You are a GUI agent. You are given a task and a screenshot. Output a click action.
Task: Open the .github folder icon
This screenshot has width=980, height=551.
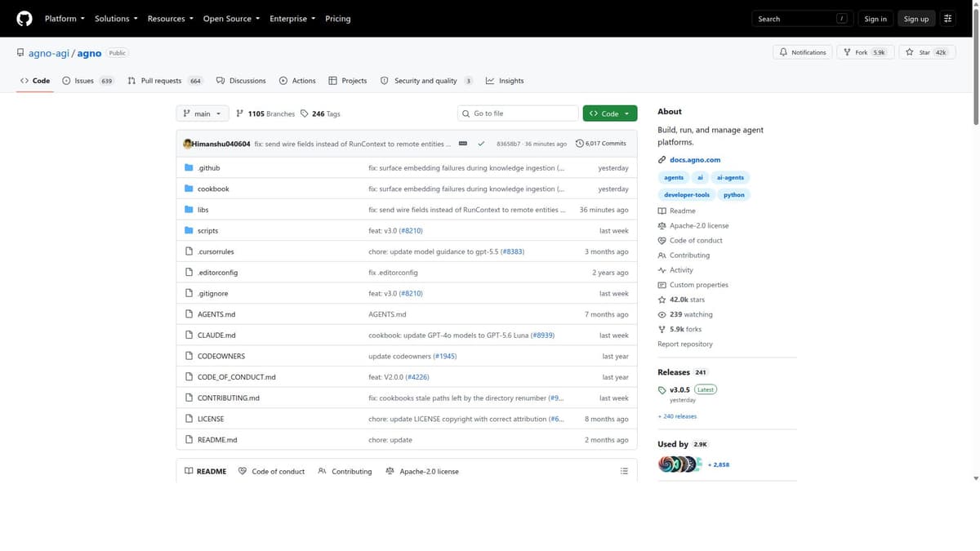click(189, 168)
